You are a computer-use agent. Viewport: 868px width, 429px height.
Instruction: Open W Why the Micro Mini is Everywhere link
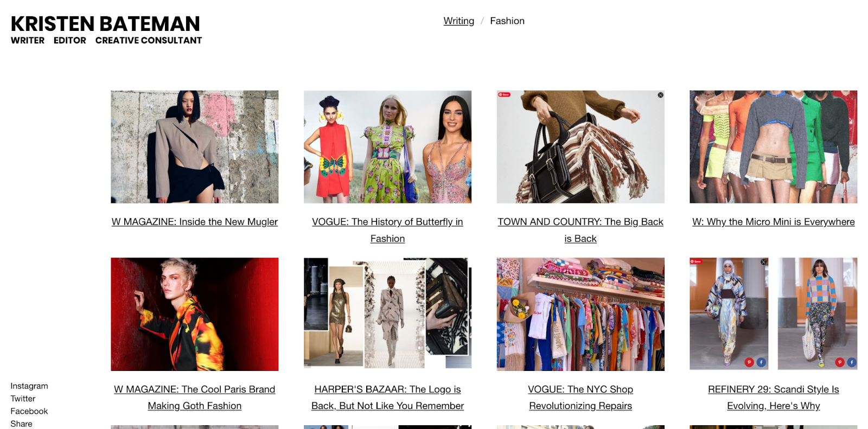tap(774, 222)
